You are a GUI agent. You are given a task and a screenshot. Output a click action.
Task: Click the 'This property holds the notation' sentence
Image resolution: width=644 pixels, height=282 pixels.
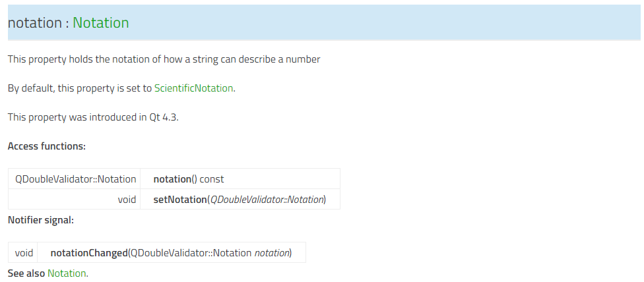[164, 59]
